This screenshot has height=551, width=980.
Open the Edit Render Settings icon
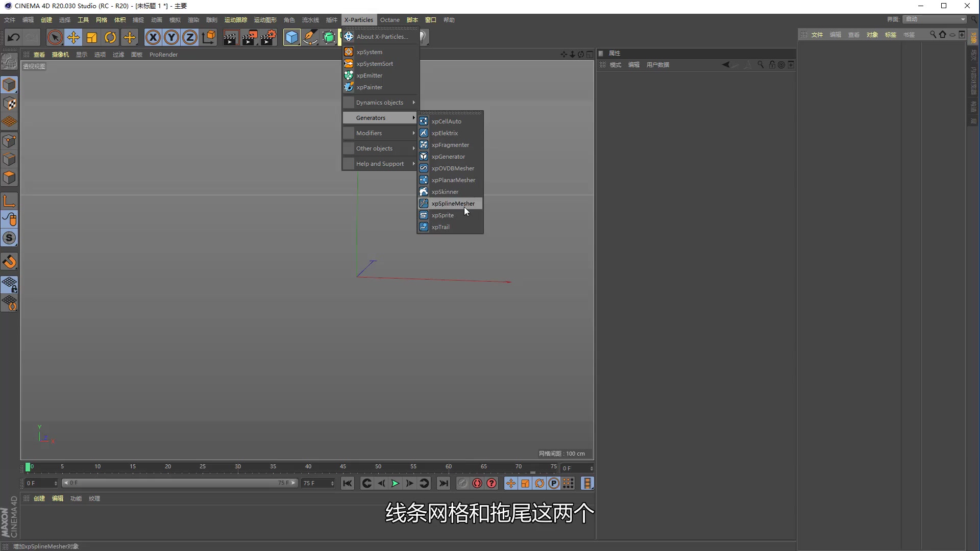[269, 37]
